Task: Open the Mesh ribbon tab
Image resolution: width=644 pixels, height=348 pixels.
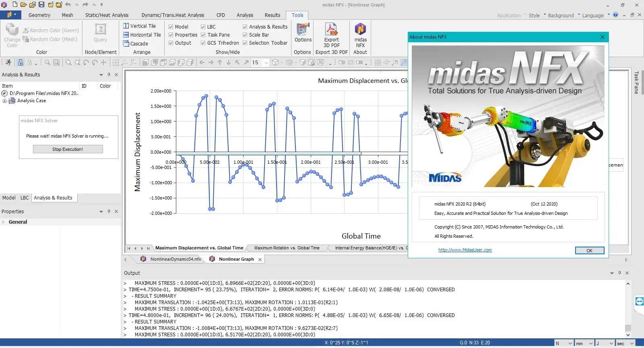Action: [68, 15]
